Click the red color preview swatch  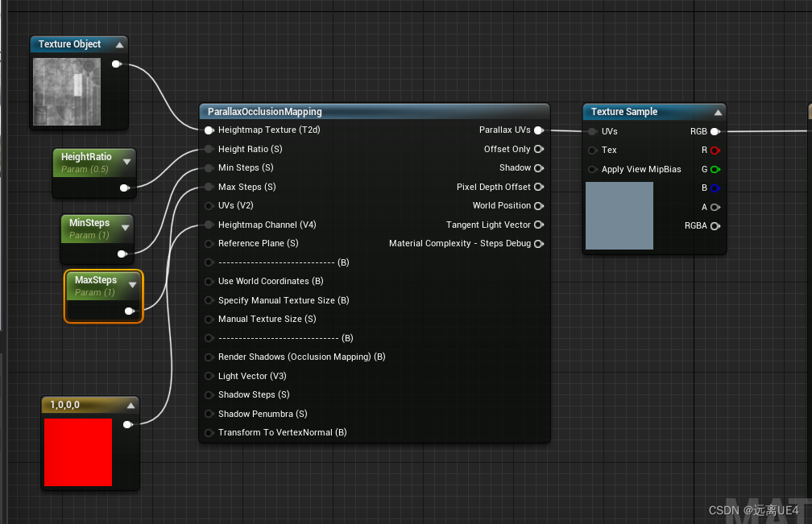(x=78, y=452)
